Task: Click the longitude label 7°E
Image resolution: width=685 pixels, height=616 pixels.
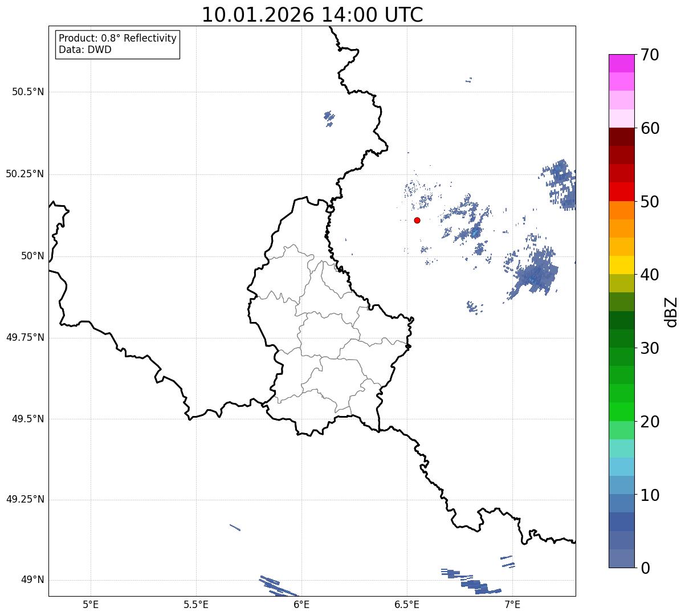Action: coord(512,605)
